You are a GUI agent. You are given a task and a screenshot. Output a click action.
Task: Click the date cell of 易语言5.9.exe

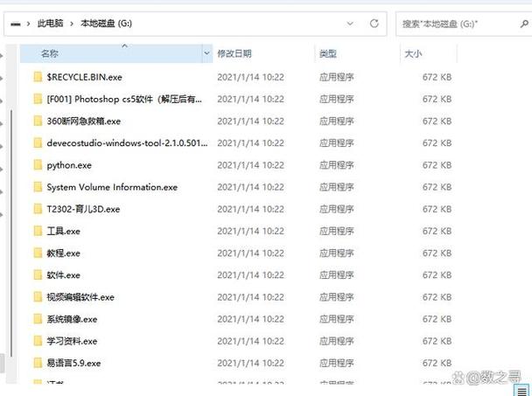pos(250,363)
